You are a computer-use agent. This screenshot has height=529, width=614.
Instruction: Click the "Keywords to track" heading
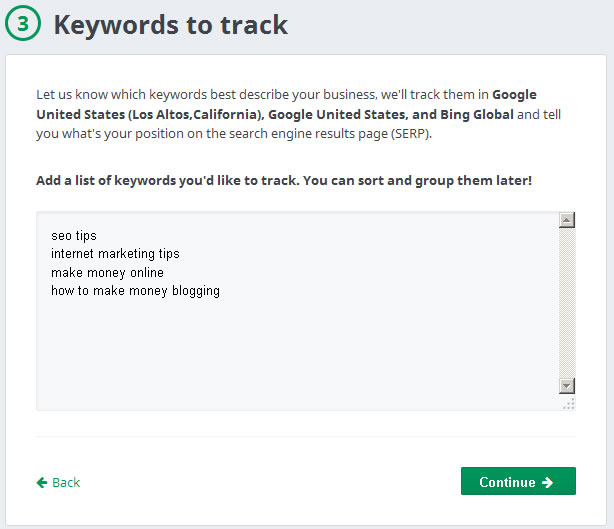tap(170, 25)
